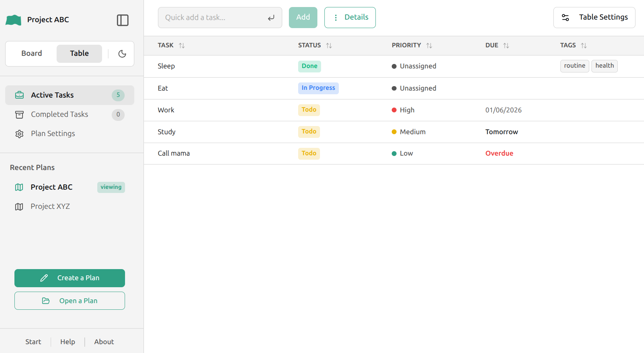Click the sliders icon in Table Settings

pos(565,17)
